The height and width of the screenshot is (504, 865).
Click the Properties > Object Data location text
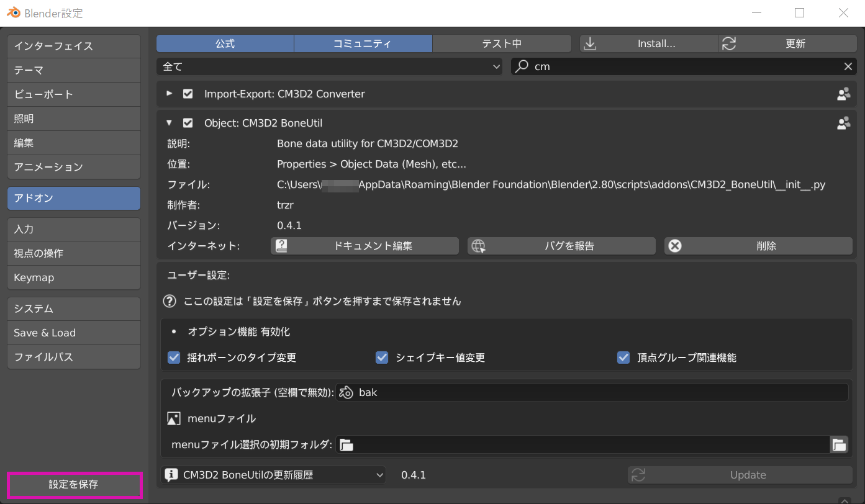point(371,164)
